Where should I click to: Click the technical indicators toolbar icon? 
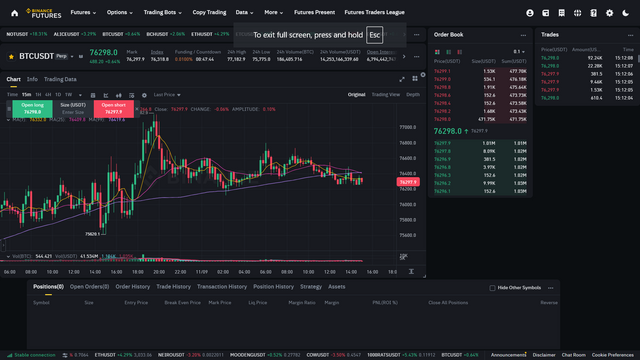pyautogui.click(x=106, y=95)
